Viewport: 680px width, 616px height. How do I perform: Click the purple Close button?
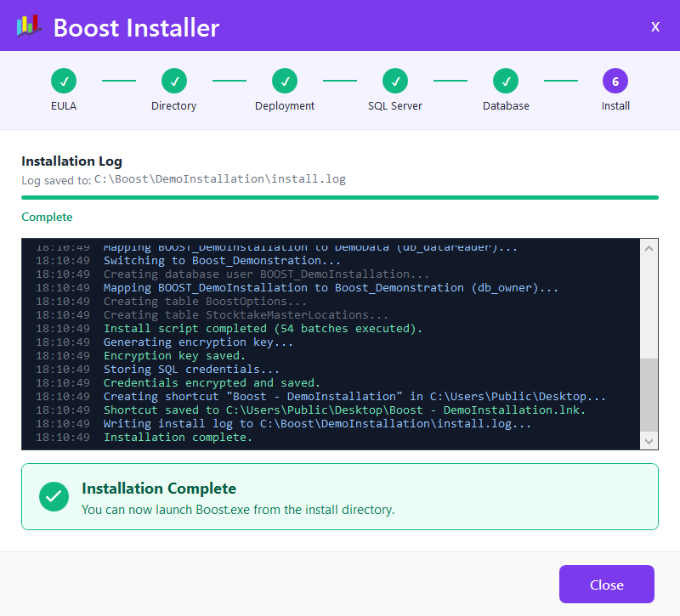[x=607, y=584]
